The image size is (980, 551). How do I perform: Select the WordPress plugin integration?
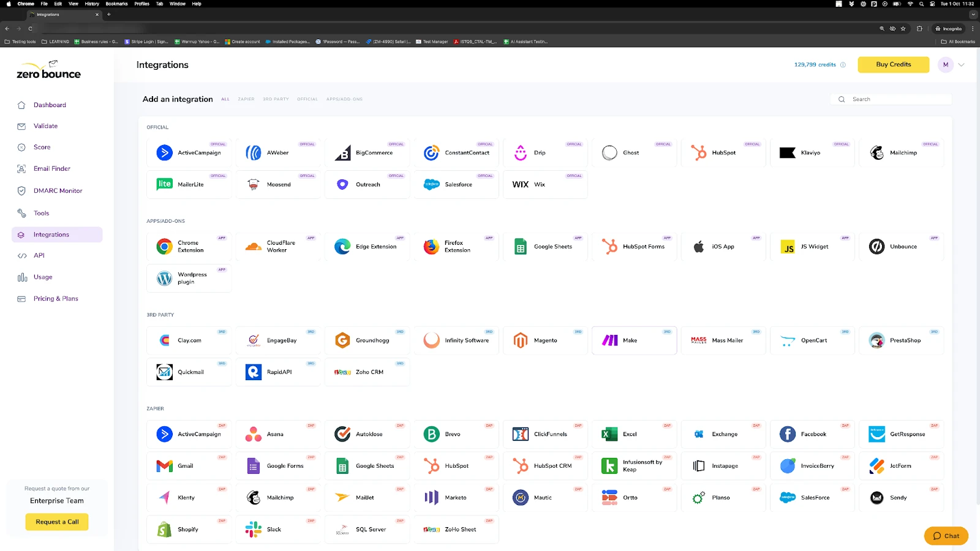click(189, 278)
